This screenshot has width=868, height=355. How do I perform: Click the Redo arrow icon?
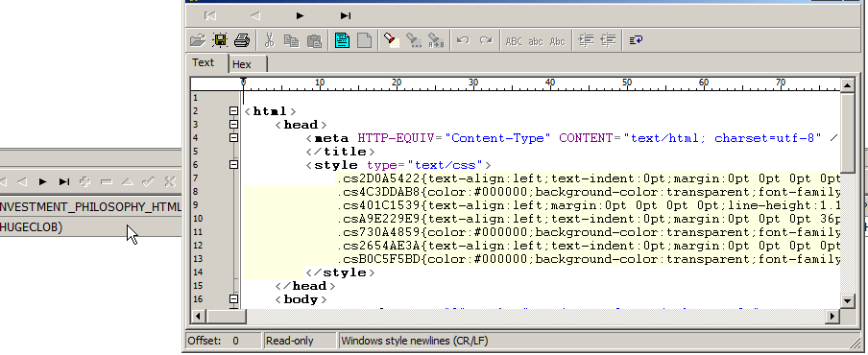[486, 40]
